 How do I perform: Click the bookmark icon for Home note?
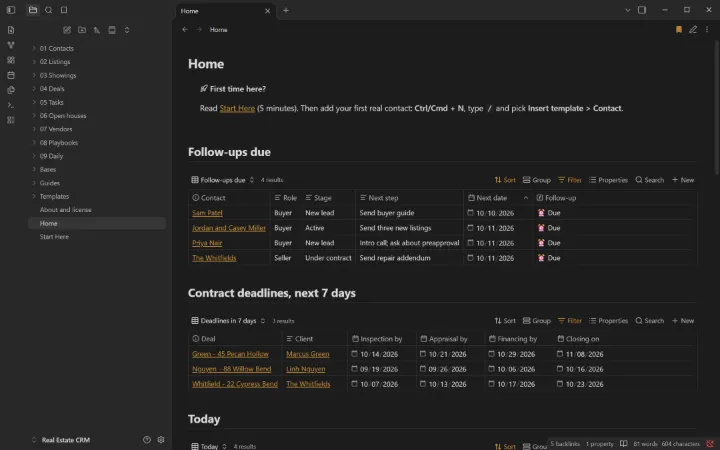click(x=679, y=29)
